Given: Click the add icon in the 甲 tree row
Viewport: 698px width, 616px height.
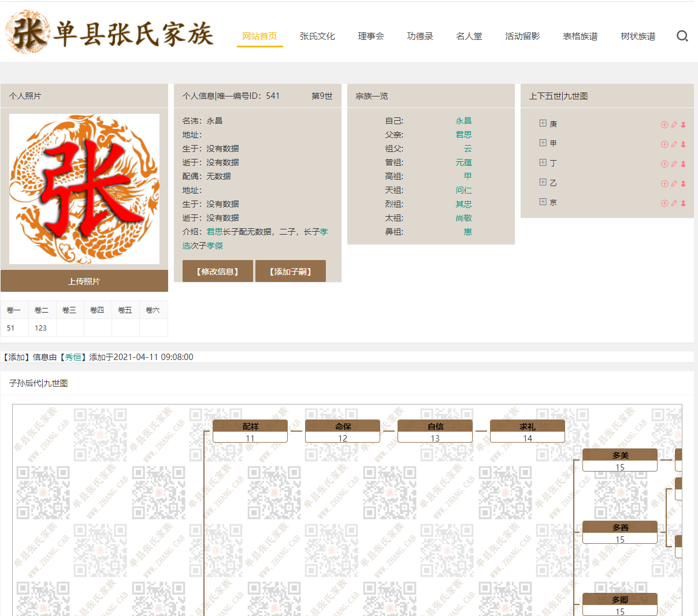Looking at the screenshot, I should 664,144.
